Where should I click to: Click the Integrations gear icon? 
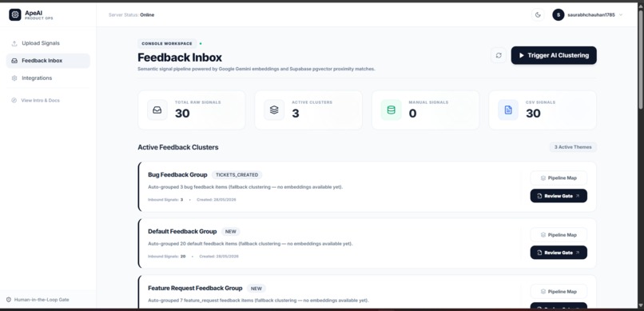tap(14, 78)
